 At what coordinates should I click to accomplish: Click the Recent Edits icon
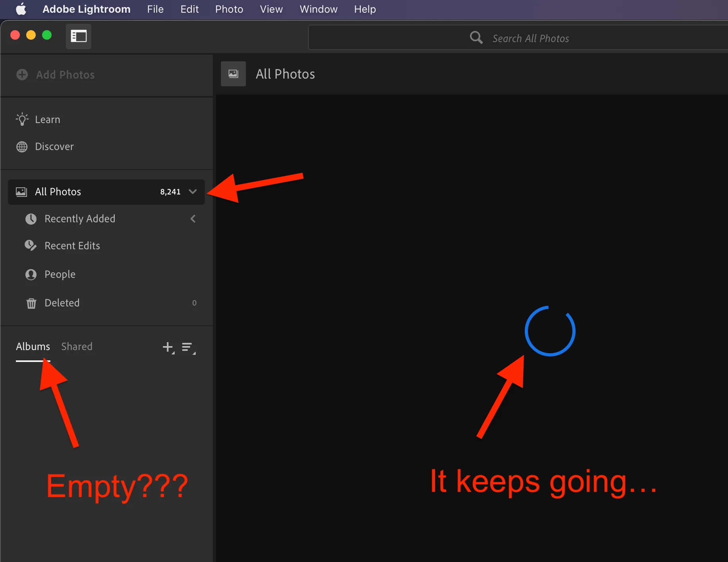[x=31, y=246]
